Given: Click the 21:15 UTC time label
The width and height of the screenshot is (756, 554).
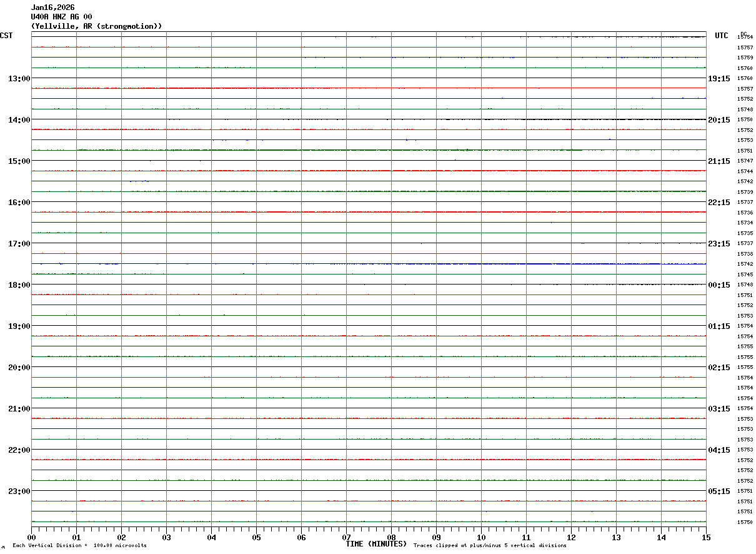Looking at the screenshot, I should coord(719,161).
